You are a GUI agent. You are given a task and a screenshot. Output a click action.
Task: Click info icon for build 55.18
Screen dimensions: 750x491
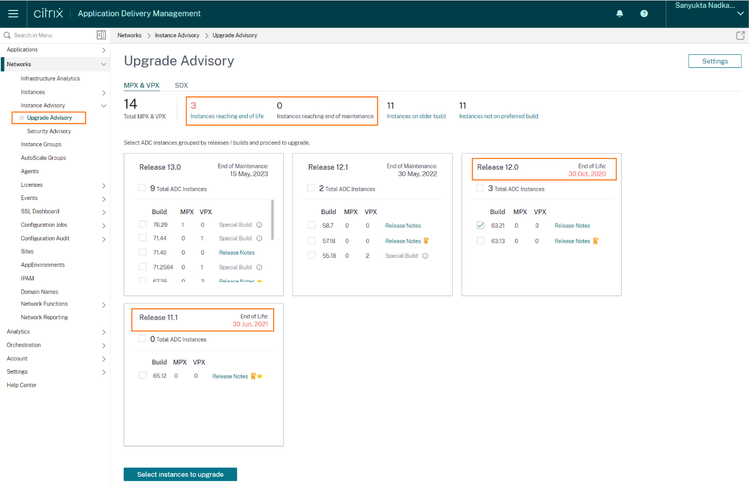pos(425,256)
